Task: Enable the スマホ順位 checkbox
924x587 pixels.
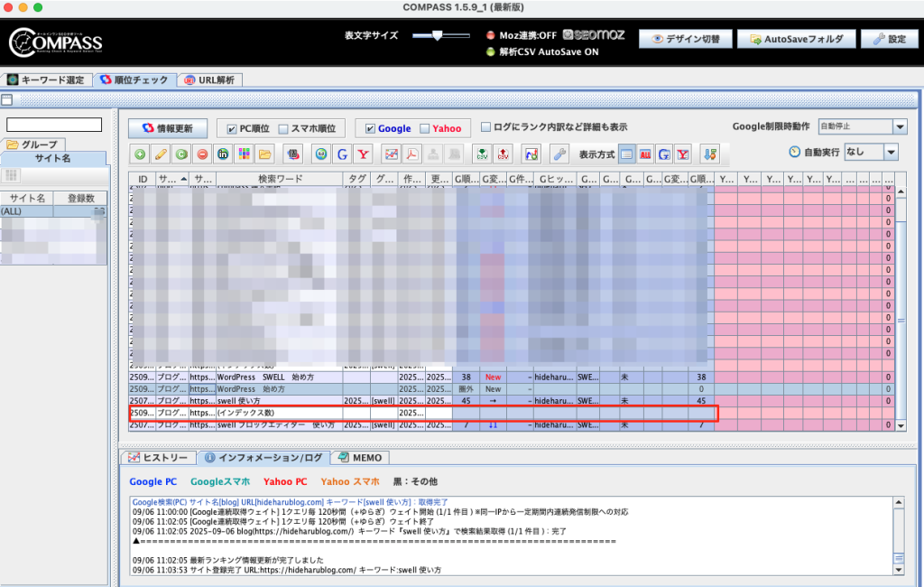Action: pos(283,128)
